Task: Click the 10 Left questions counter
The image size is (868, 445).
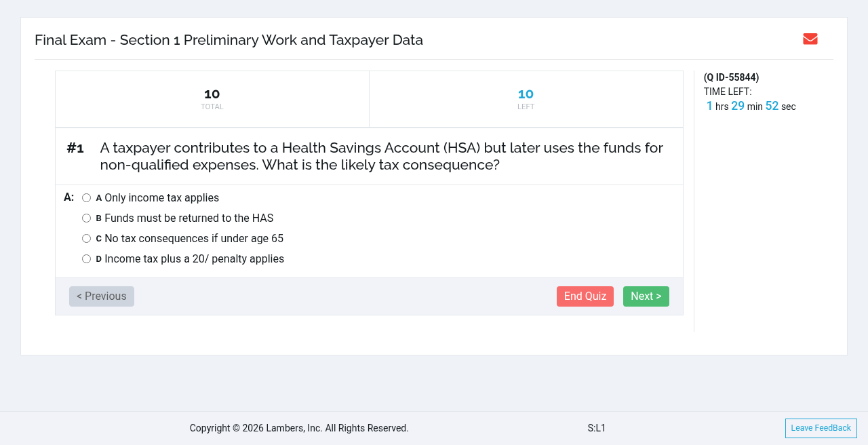Action: point(526,99)
